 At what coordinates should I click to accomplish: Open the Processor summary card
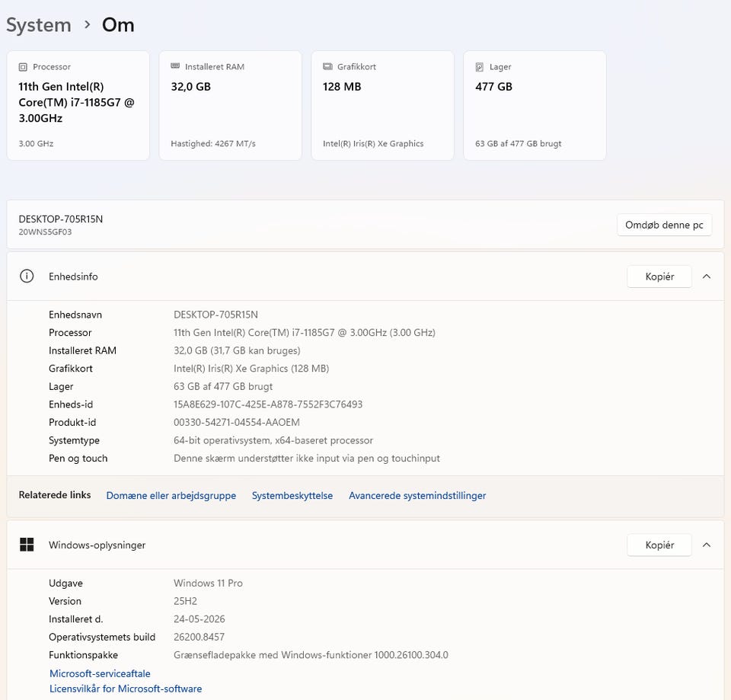pos(78,105)
